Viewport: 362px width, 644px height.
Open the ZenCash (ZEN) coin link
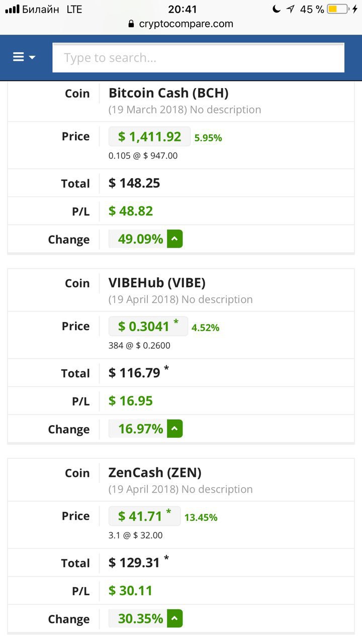(155, 472)
